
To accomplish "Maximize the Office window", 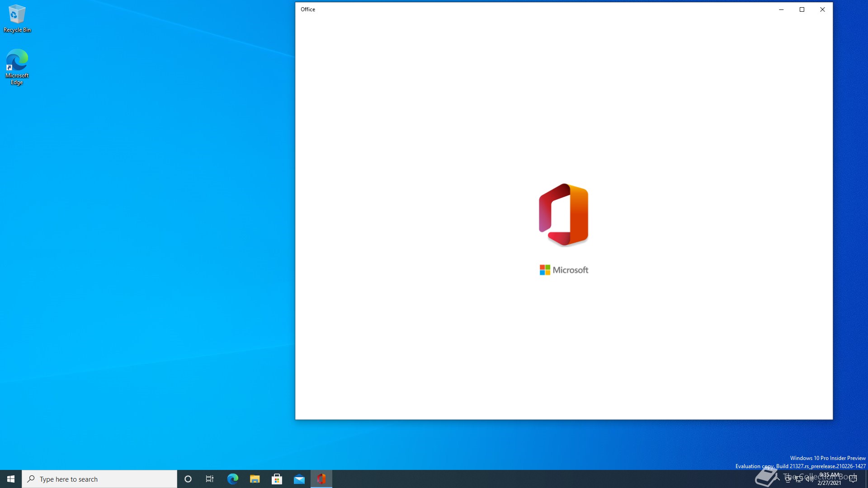I will [802, 9].
